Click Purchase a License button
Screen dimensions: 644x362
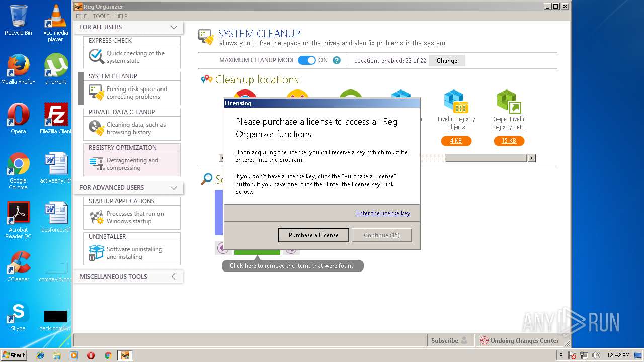click(x=313, y=235)
